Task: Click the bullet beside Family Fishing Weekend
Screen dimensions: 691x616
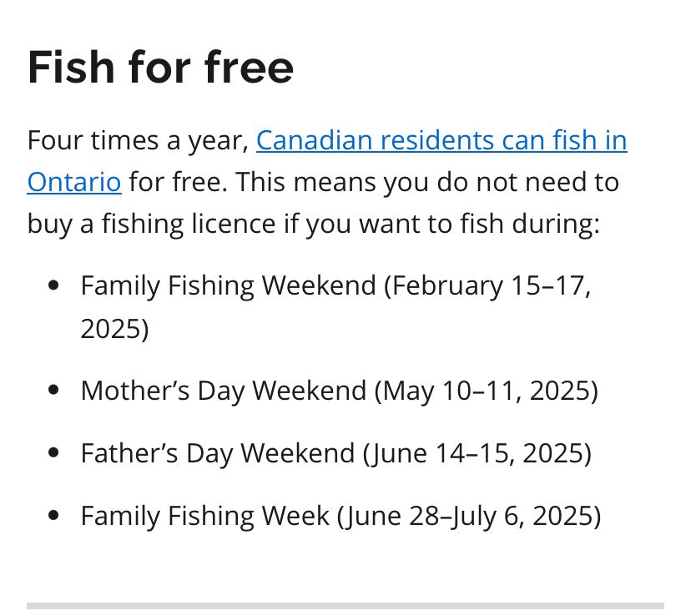Action: click(x=53, y=285)
